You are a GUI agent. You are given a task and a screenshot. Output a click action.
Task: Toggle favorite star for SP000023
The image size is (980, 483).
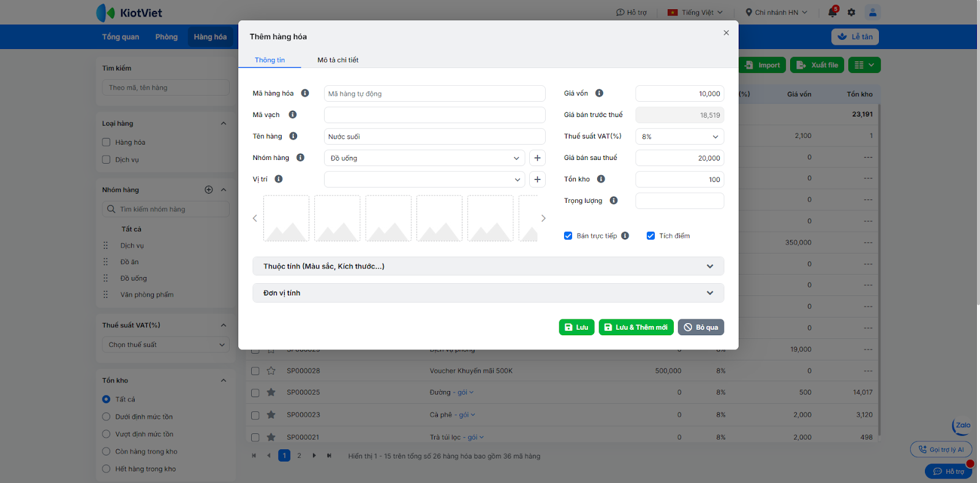[271, 415]
